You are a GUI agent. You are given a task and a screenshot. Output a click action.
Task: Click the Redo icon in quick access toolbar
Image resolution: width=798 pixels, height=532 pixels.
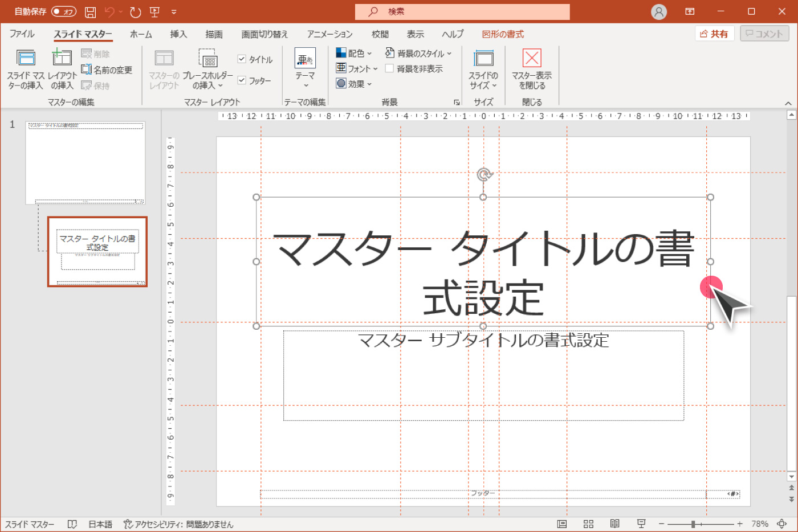(x=135, y=11)
